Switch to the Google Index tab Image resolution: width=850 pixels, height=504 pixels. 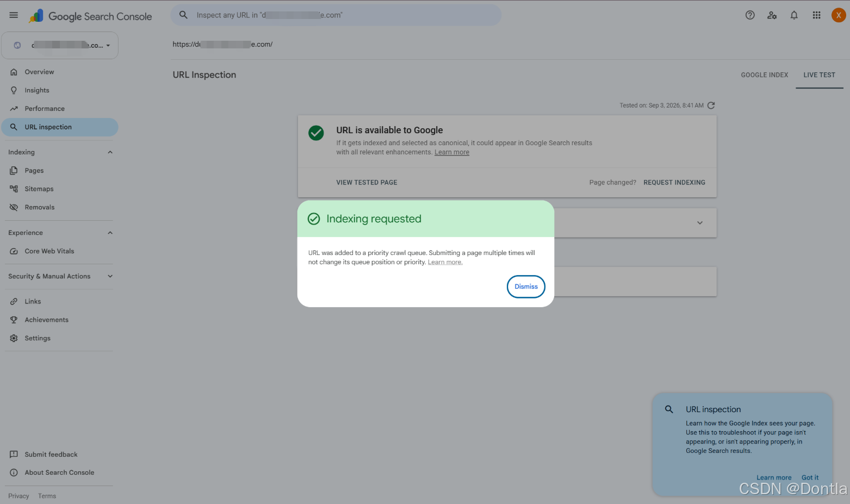(x=764, y=75)
